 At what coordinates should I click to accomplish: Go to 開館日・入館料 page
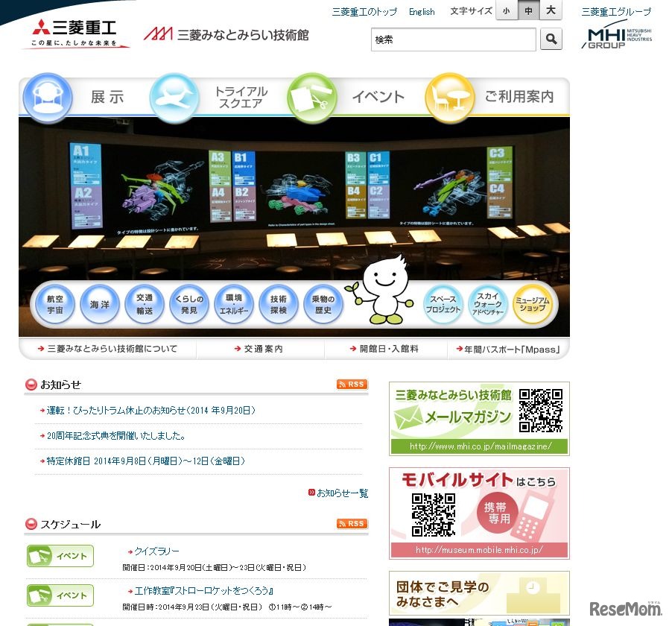pyautogui.click(x=384, y=349)
